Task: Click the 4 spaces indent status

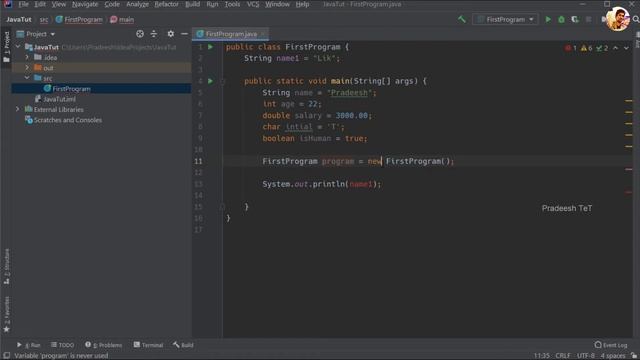Action: pyautogui.click(x=613, y=356)
